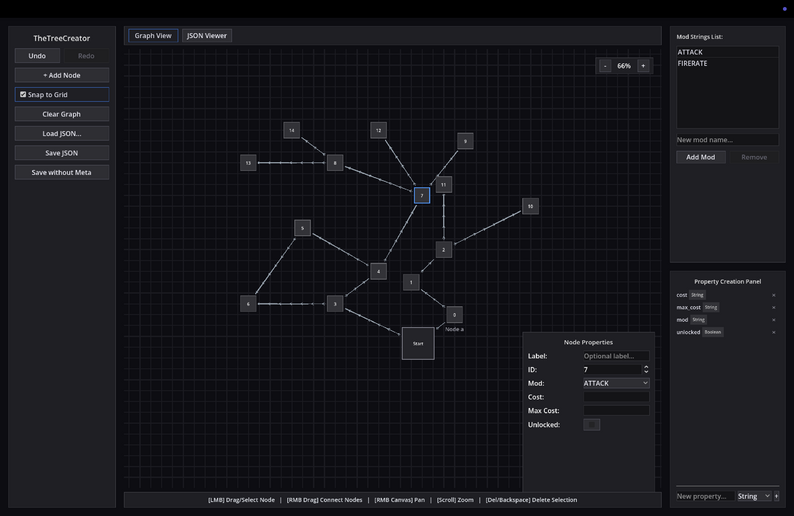Select node 8 on the canvas
Screen dimensions: 794x516
335,163
